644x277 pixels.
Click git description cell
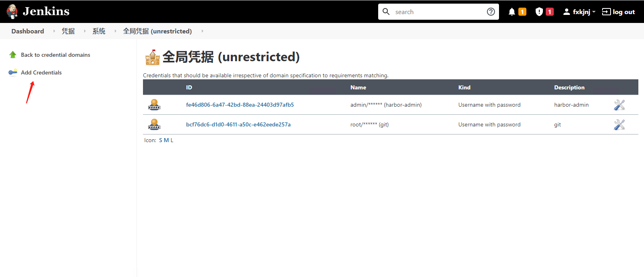click(x=557, y=124)
